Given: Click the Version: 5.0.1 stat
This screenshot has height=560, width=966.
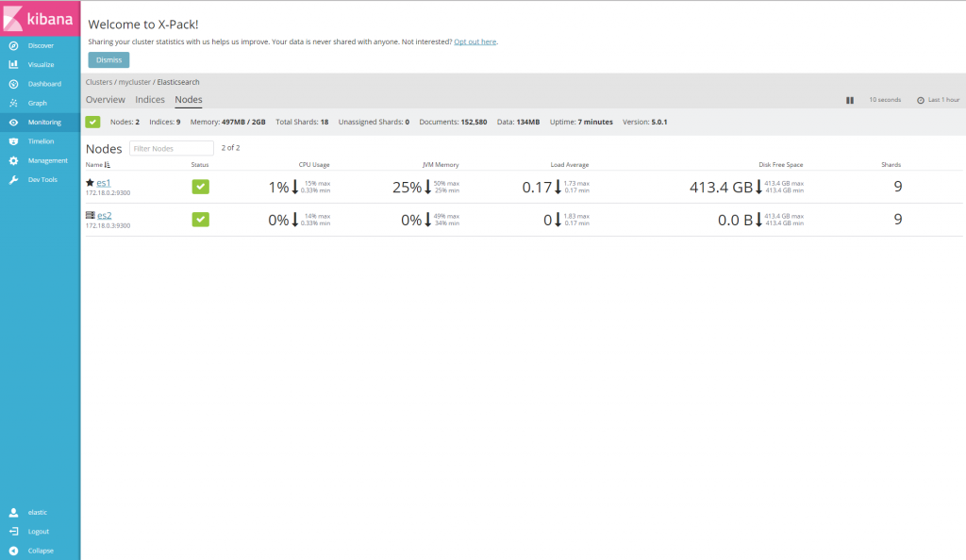Looking at the screenshot, I should (644, 122).
